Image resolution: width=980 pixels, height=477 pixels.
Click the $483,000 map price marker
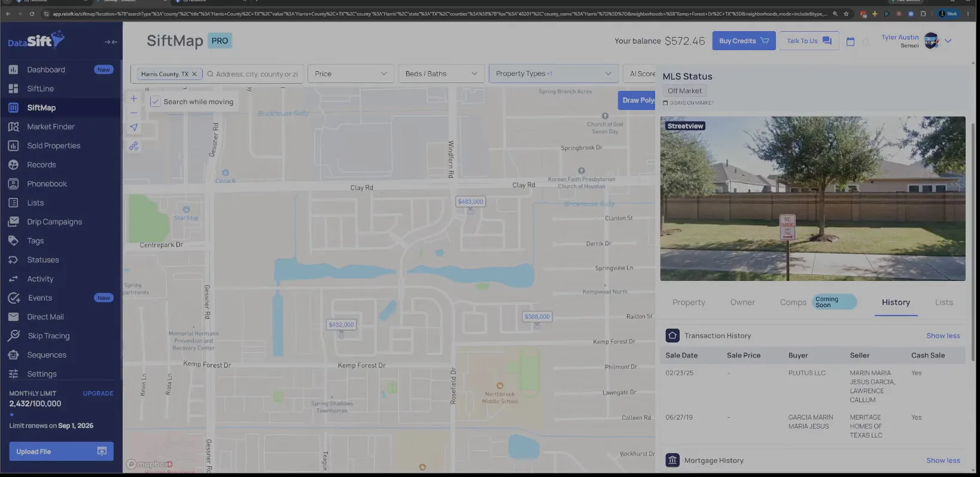[470, 202]
